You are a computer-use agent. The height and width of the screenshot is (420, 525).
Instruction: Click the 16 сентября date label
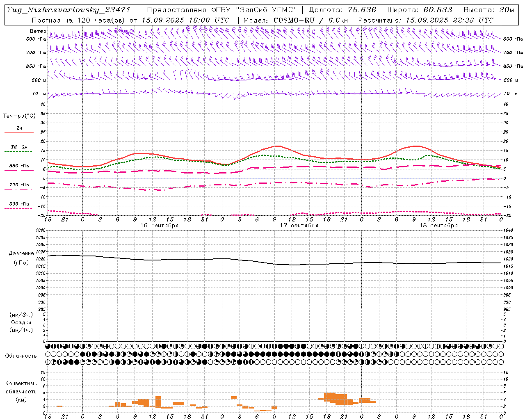click(x=160, y=226)
